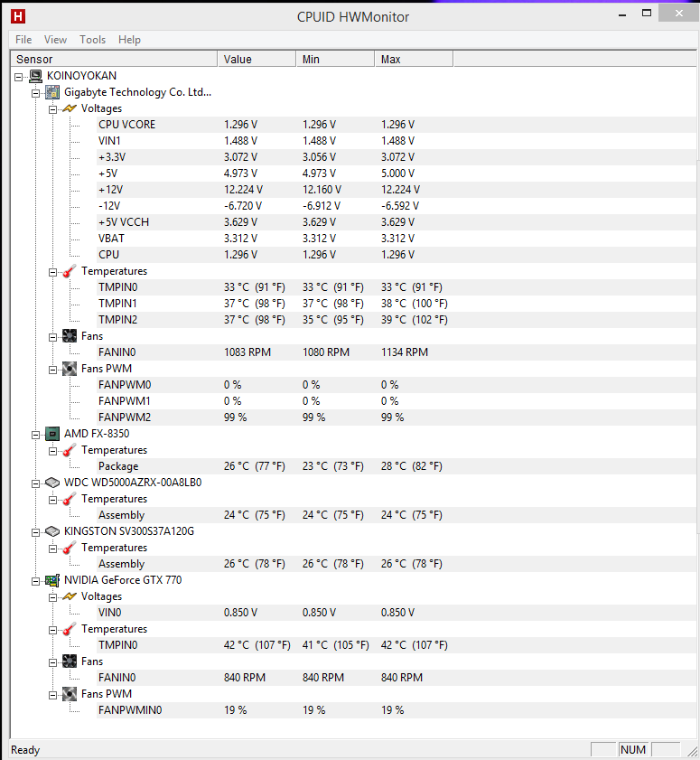Collapse the WDC WD5000AZRX node

click(x=36, y=483)
